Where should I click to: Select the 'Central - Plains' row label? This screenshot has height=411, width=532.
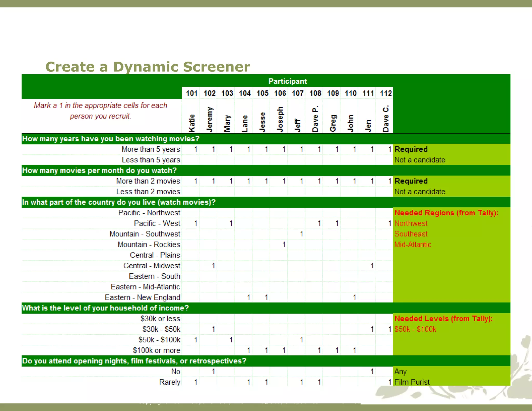(x=155, y=255)
